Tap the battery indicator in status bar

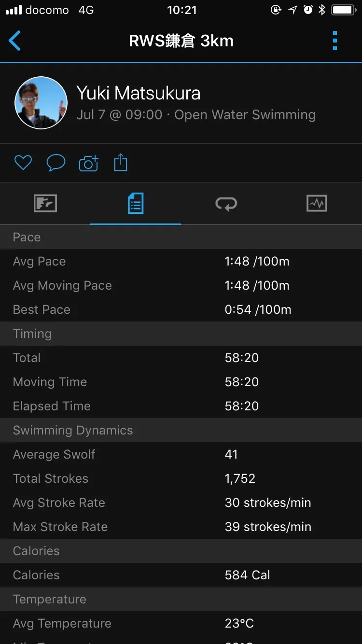(x=344, y=10)
